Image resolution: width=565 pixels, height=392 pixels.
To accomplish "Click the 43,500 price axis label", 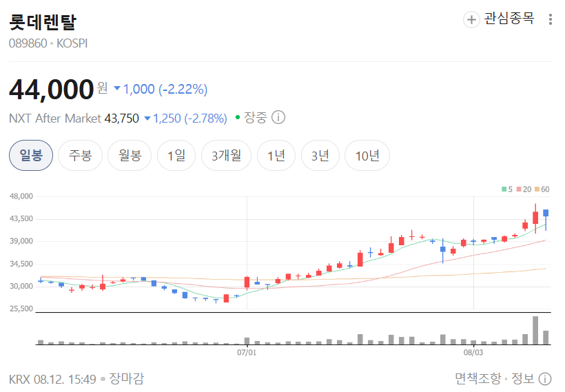I will tap(21, 218).
